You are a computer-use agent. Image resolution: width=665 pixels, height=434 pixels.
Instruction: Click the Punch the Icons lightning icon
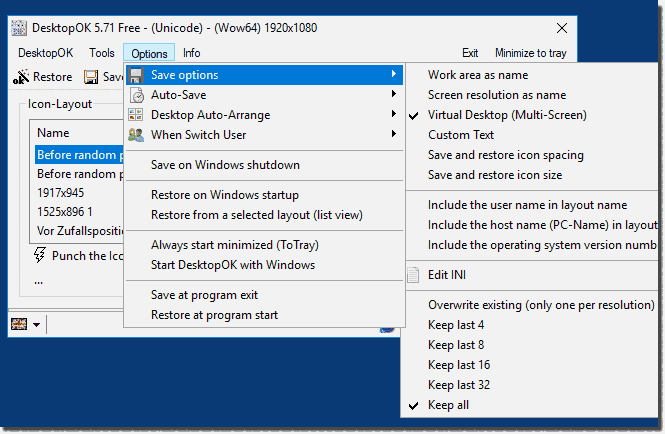(x=40, y=256)
